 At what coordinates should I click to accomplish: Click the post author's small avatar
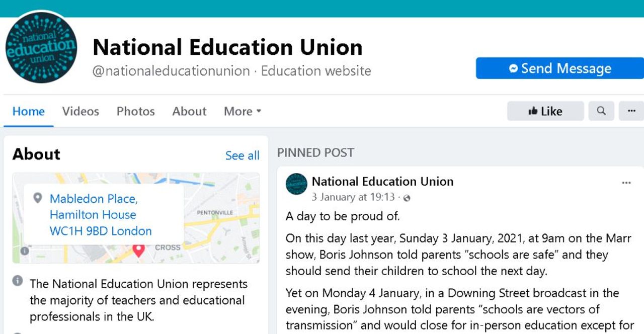coord(296,184)
